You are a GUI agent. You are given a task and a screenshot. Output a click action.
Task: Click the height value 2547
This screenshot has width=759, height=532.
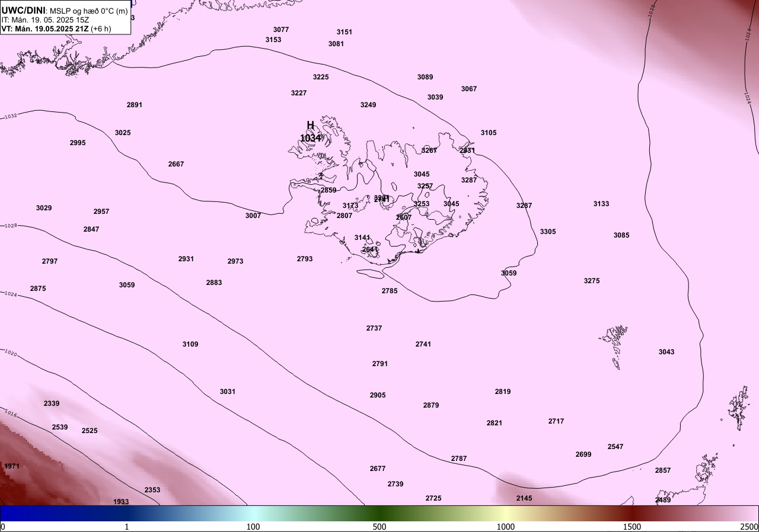click(616, 447)
